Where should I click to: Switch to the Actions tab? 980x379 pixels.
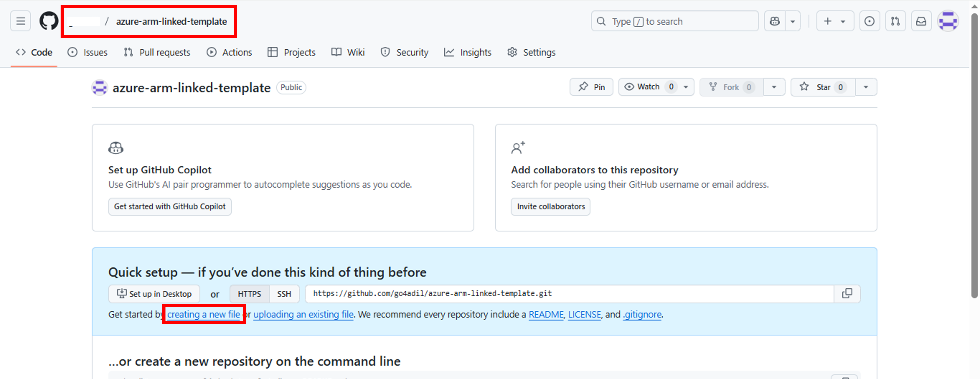point(229,52)
